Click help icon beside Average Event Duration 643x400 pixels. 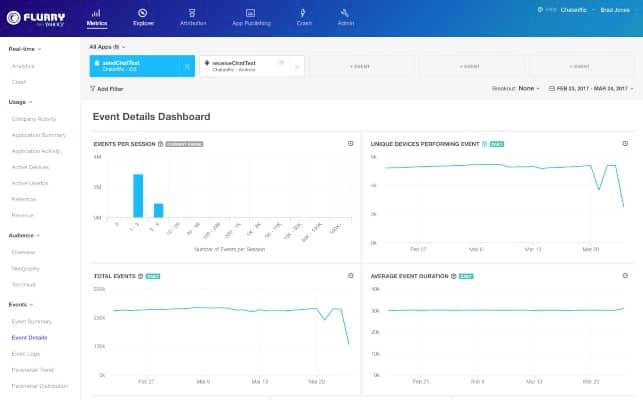click(454, 276)
